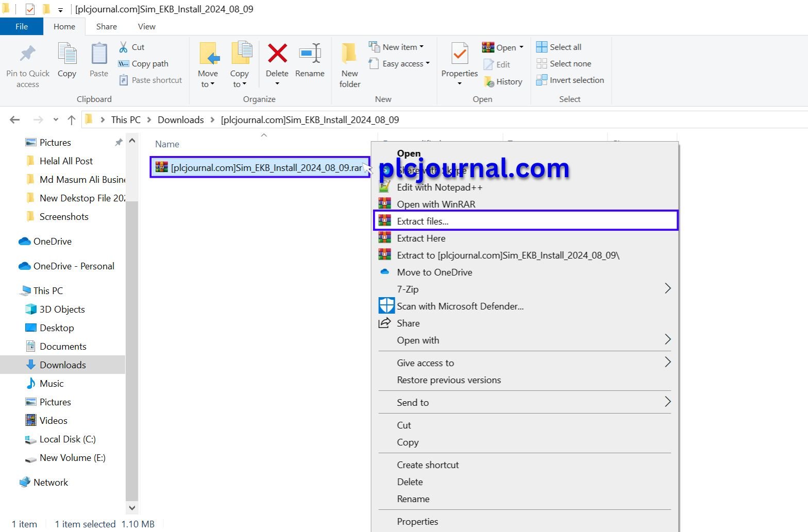Click Downloads in the address bar
Viewport: 808px width, 532px height.
click(x=181, y=120)
